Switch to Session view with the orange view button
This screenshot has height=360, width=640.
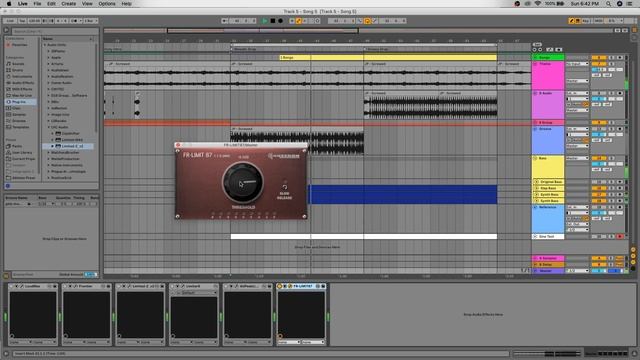coord(634,30)
